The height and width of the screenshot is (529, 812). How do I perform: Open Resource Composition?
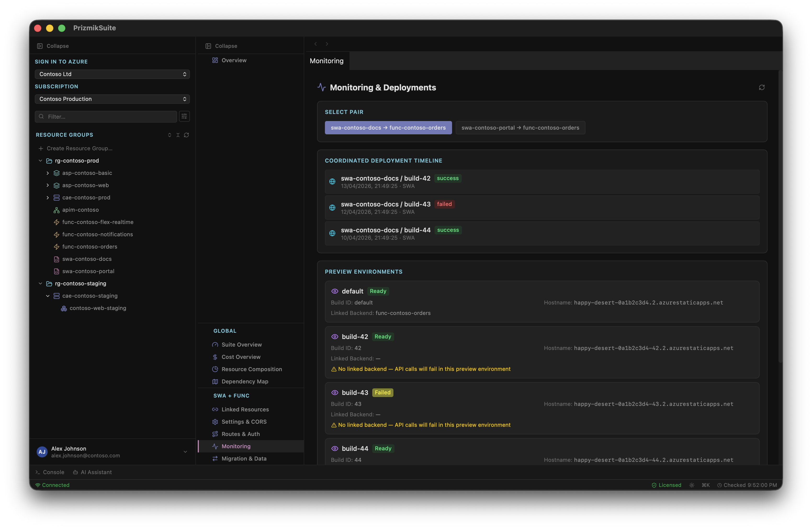251,369
